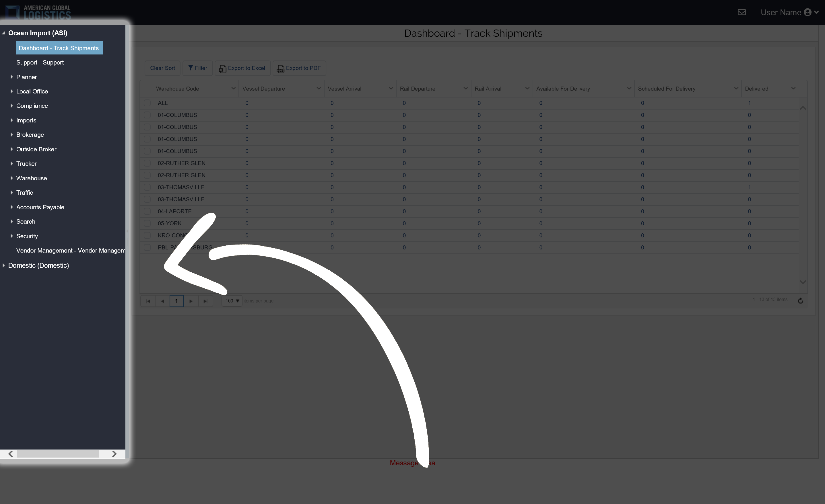Expand the Trucker tree arrow
Viewport: 825px width, 504px height.
pyautogui.click(x=11, y=163)
